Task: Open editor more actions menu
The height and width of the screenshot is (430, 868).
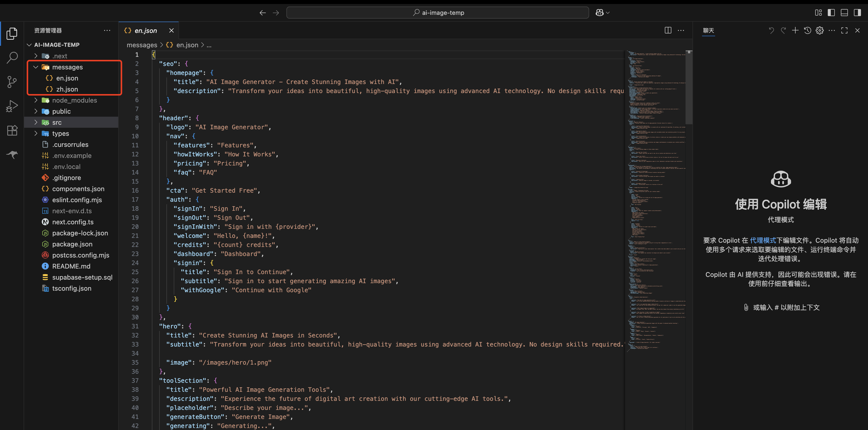Action: pos(681,30)
